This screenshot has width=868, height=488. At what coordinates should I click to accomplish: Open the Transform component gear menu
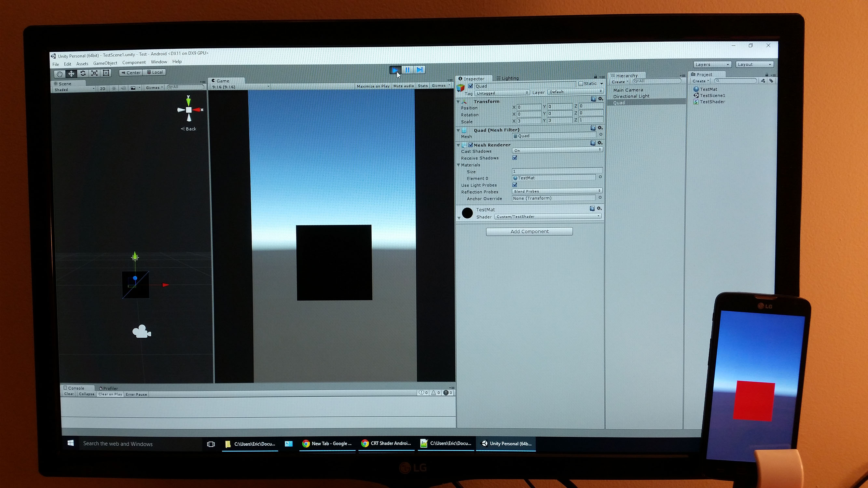pyautogui.click(x=601, y=99)
